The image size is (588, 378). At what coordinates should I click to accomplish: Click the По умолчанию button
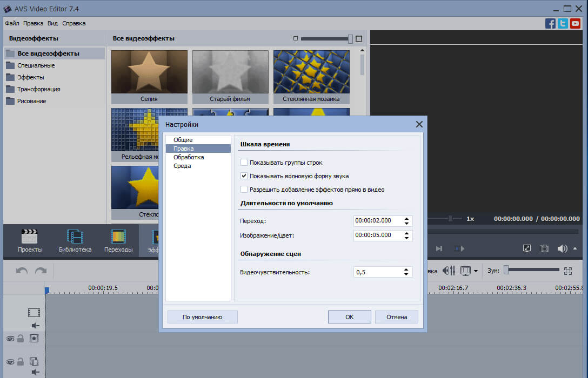(x=203, y=317)
